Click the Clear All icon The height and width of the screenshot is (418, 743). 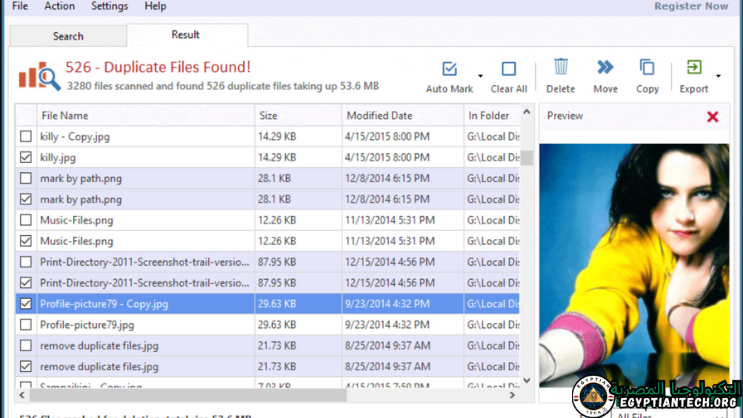pyautogui.click(x=508, y=69)
